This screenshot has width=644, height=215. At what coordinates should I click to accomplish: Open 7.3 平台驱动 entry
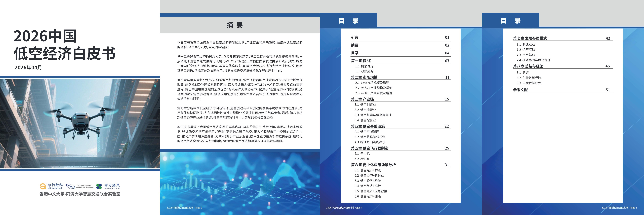(x=526, y=55)
